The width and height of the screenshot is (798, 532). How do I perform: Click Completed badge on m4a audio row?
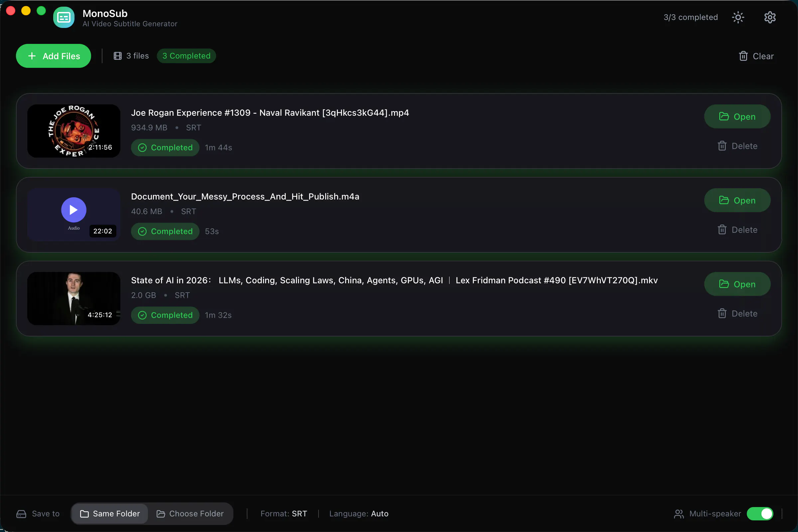165,231
